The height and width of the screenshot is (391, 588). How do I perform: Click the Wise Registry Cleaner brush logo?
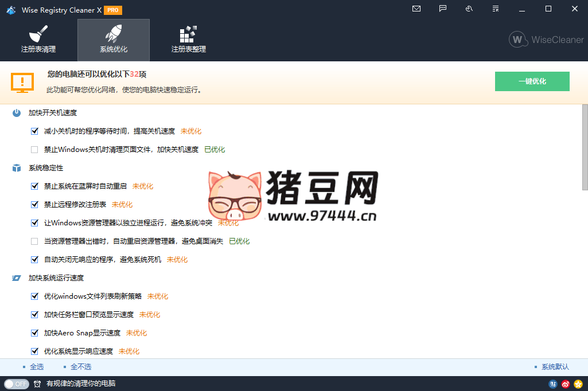tap(10, 9)
